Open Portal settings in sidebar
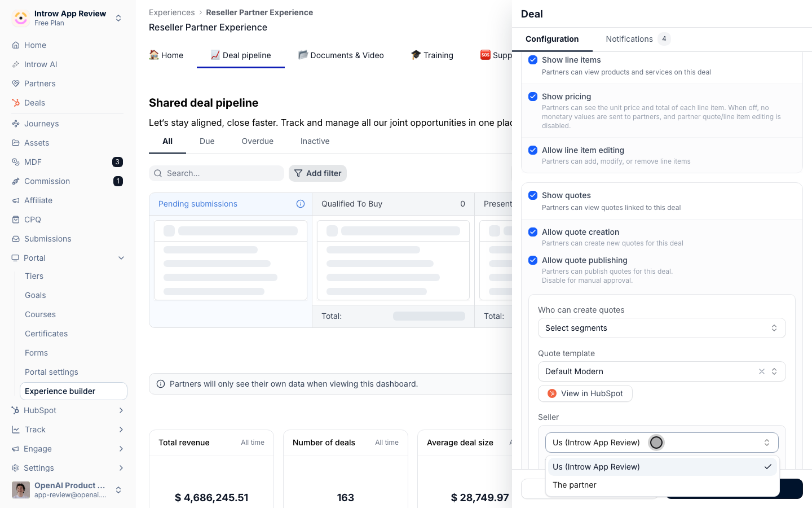The width and height of the screenshot is (812, 508). [51, 372]
